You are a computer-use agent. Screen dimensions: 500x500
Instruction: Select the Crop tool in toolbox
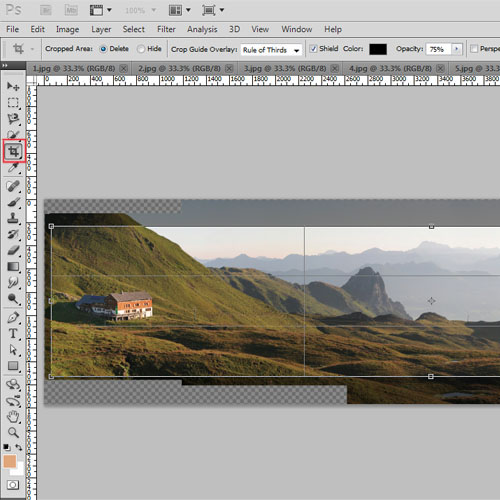point(14,152)
